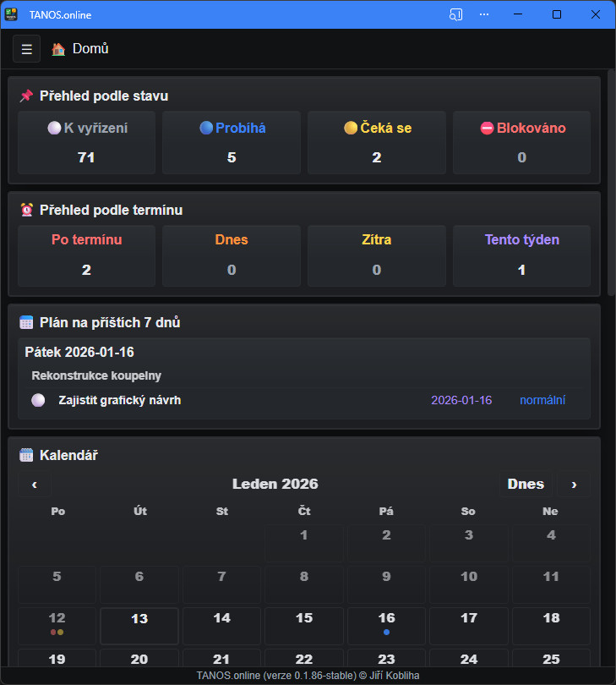Show tasks due Tento týden
This screenshot has height=685, width=616.
[521, 255]
